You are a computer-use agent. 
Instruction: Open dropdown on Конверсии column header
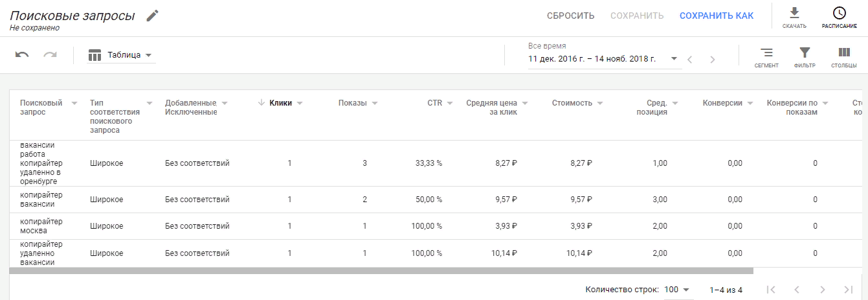(x=750, y=103)
